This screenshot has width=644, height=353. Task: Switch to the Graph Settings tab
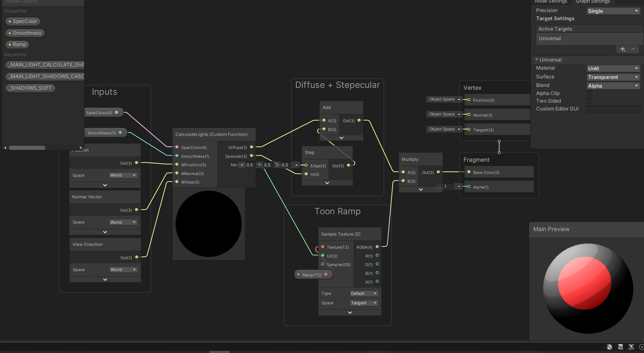592,2
